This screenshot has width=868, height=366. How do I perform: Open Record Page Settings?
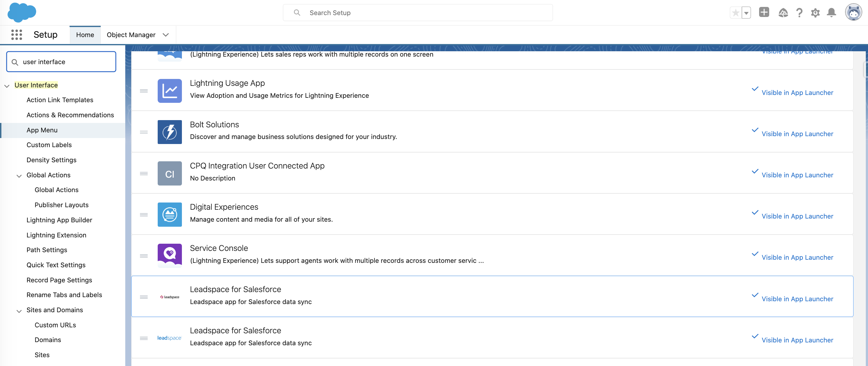(x=59, y=280)
